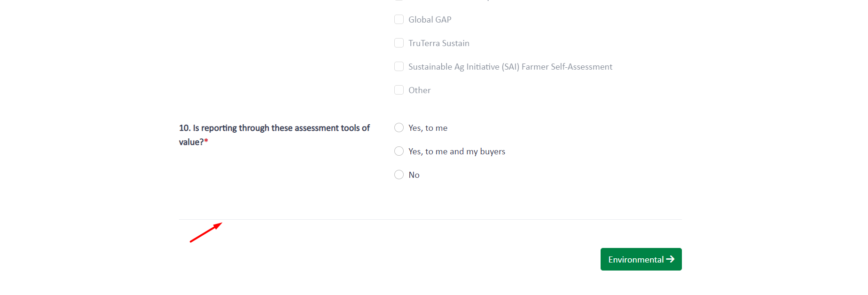Check the Global GAP checkbox
Screen dimensions: 868x295
point(399,19)
